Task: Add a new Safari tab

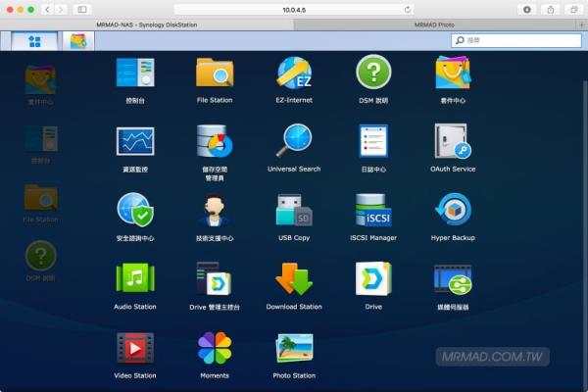Action: [582, 24]
